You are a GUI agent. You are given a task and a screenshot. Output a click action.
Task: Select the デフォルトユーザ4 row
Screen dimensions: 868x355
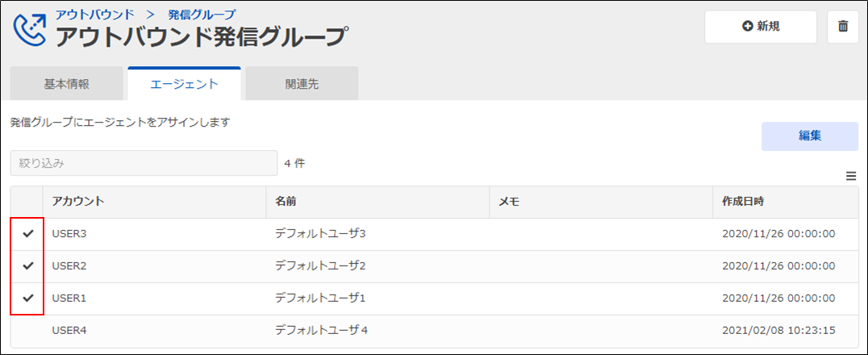434,331
